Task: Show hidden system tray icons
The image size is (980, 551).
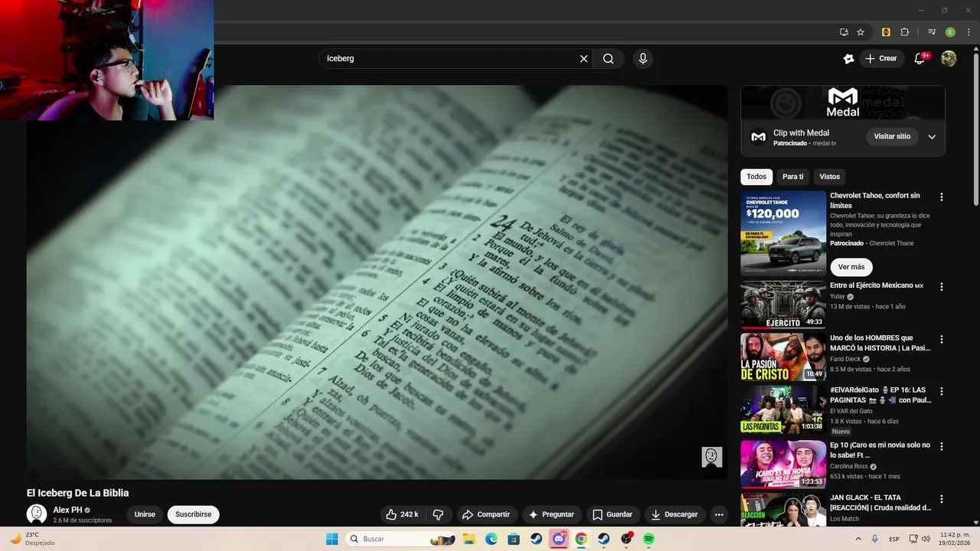Action: click(859, 539)
